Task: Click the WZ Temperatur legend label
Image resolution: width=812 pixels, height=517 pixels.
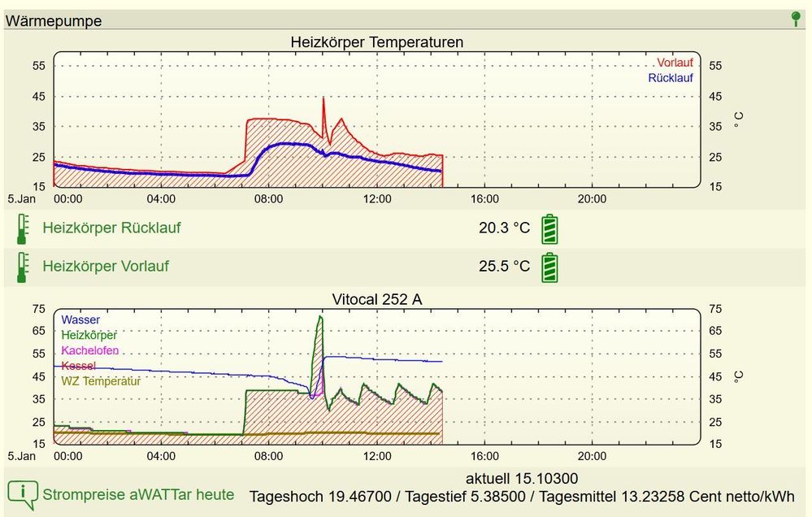Action: tap(101, 381)
